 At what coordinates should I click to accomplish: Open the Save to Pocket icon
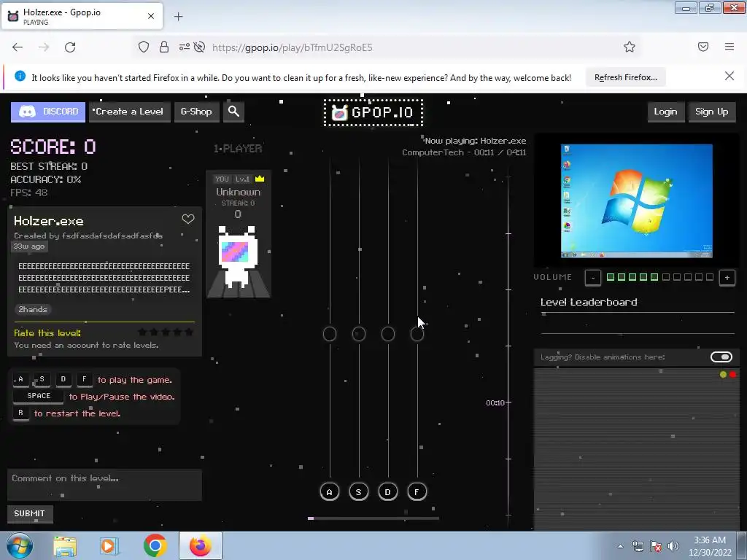pyautogui.click(x=703, y=47)
